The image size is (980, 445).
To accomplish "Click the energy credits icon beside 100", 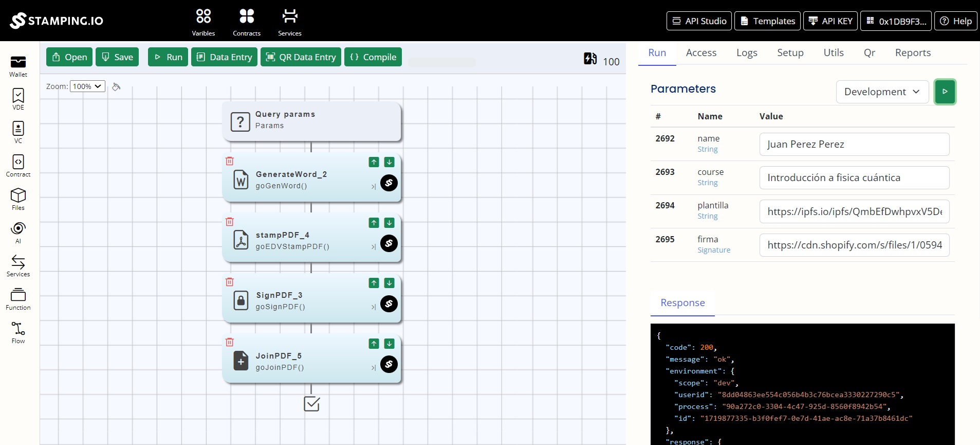I will point(590,59).
